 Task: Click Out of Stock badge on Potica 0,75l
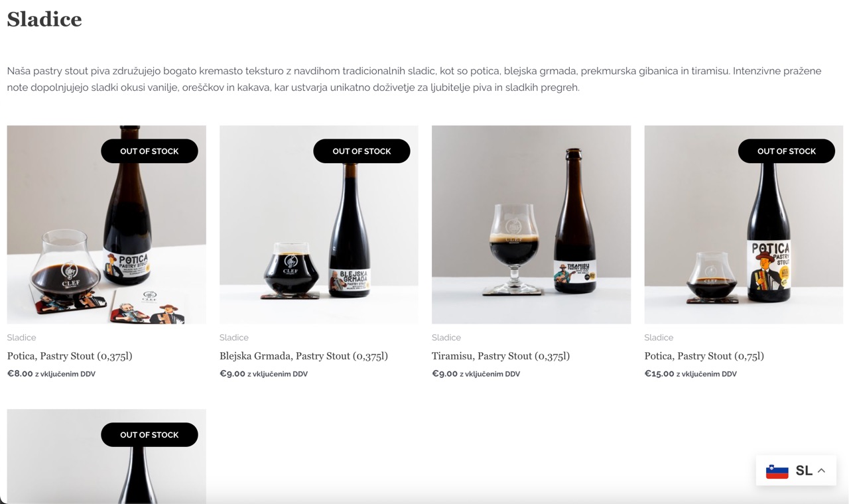tap(787, 151)
